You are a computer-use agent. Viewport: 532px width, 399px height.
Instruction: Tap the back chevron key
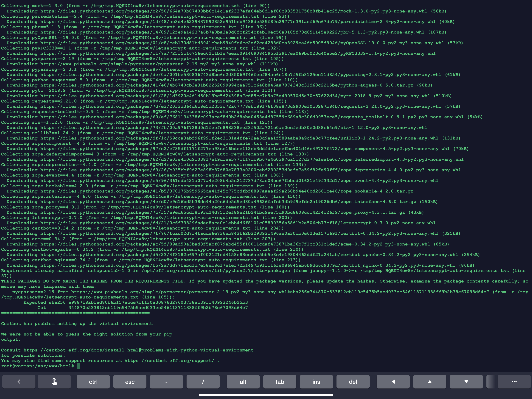[19, 381]
